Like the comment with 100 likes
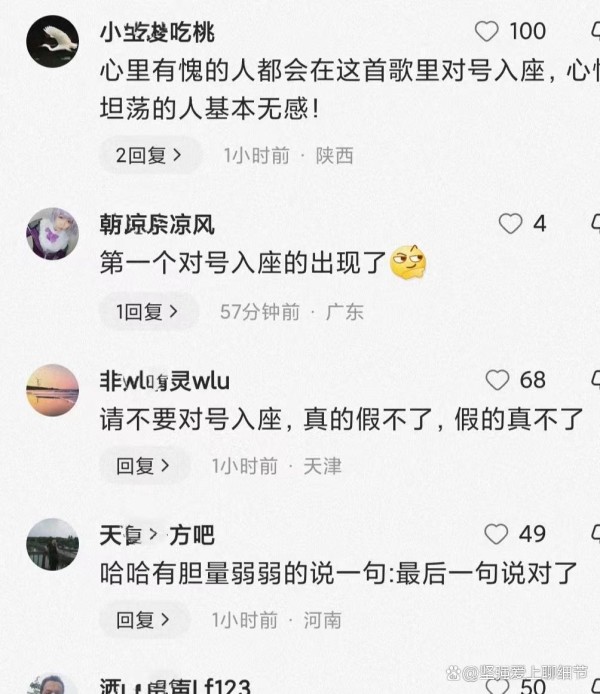Image resolution: width=600 pixels, height=694 pixels. (x=486, y=31)
